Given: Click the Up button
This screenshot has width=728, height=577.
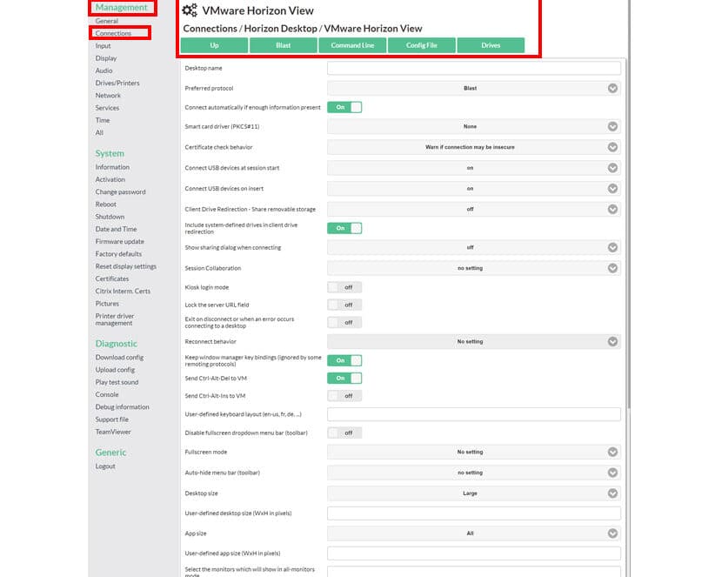Looking at the screenshot, I should (x=214, y=45).
